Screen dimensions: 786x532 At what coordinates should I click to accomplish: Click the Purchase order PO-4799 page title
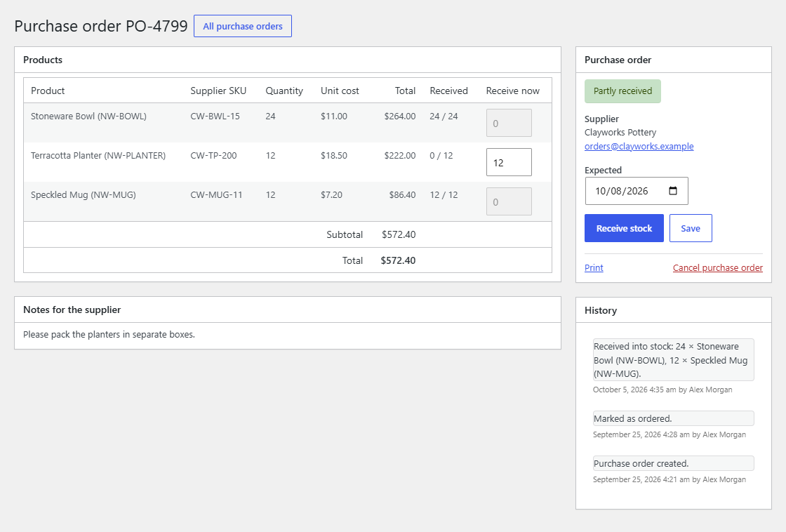coord(101,26)
